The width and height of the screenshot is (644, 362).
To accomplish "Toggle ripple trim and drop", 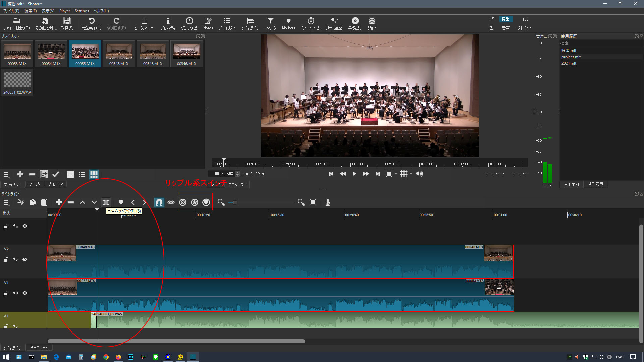I will 183,202.
